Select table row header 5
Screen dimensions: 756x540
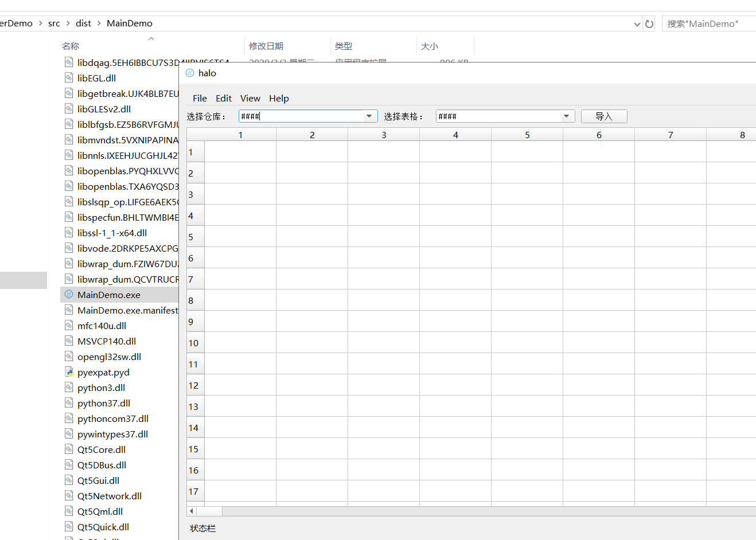196,237
